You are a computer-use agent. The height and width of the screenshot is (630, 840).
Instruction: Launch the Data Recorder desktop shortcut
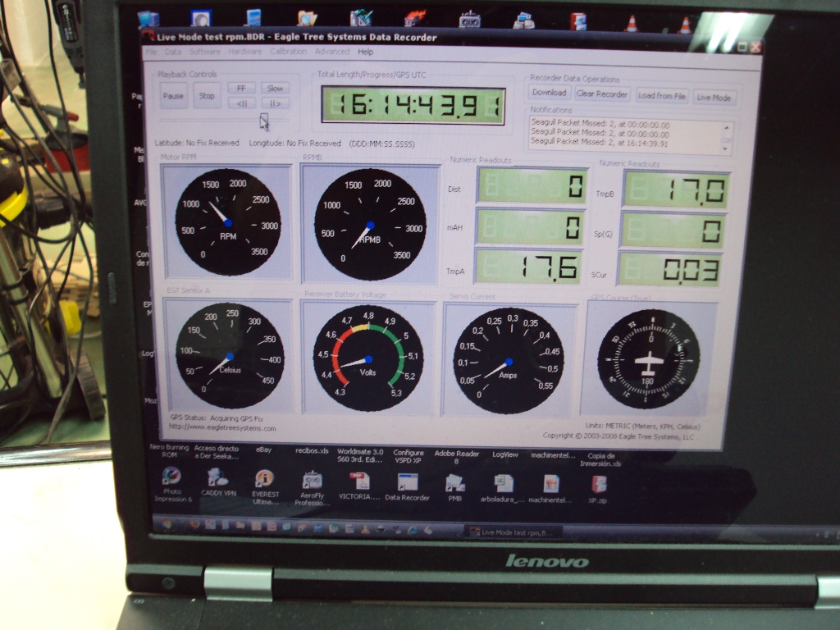(407, 483)
